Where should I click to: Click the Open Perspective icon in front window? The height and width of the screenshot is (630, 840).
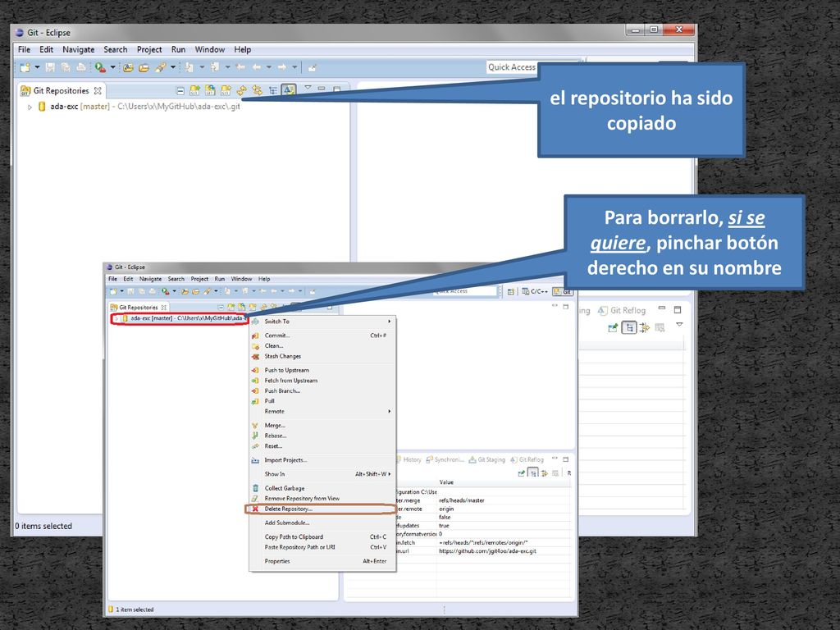[x=510, y=291]
